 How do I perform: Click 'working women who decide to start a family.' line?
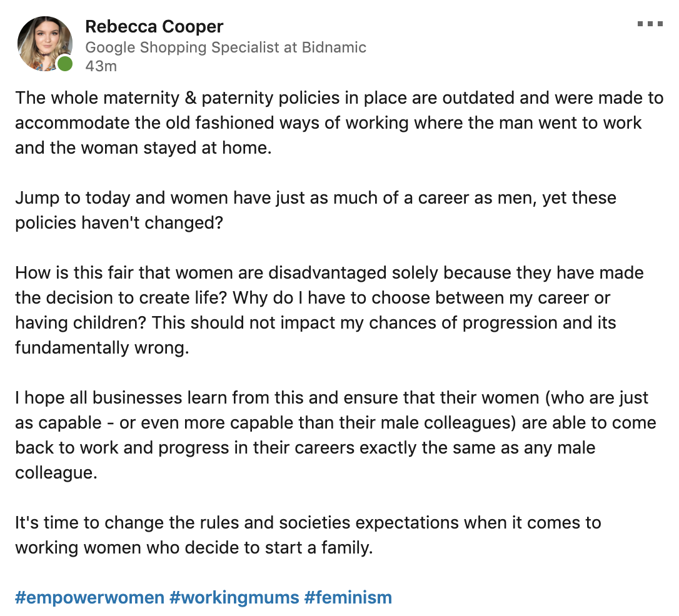[194, 548]
